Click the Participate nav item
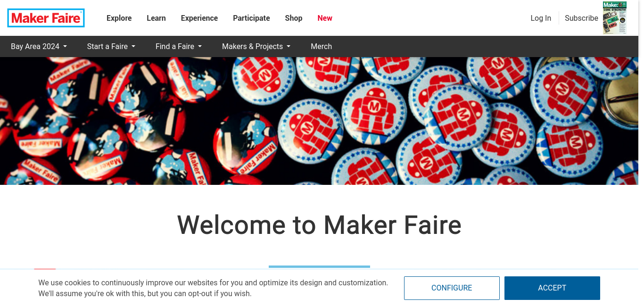644x307 pixels. pyautogui.click(x=251, y=18)
